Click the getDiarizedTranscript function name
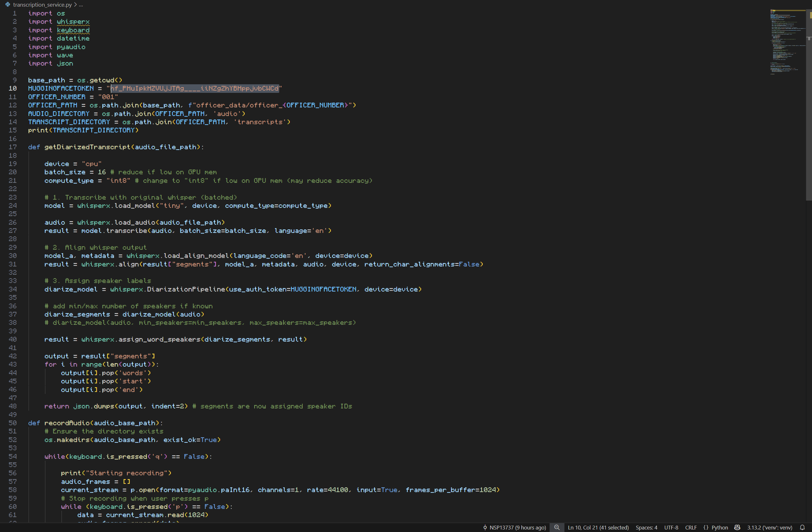Image resolution: width=812 pixels, height=532 pixels. tap(87, 147)
